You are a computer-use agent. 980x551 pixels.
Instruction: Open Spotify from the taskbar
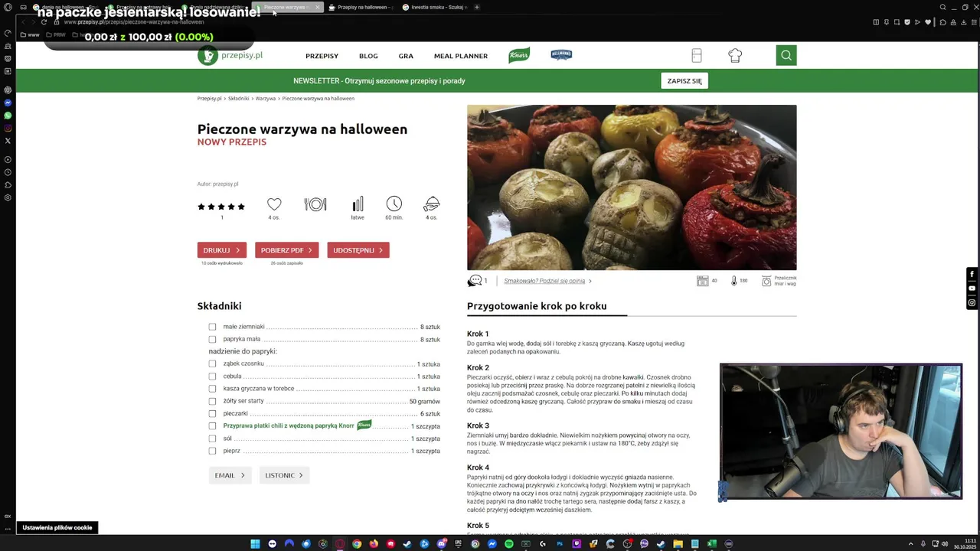pyautogui.click(x=508, y=544)
